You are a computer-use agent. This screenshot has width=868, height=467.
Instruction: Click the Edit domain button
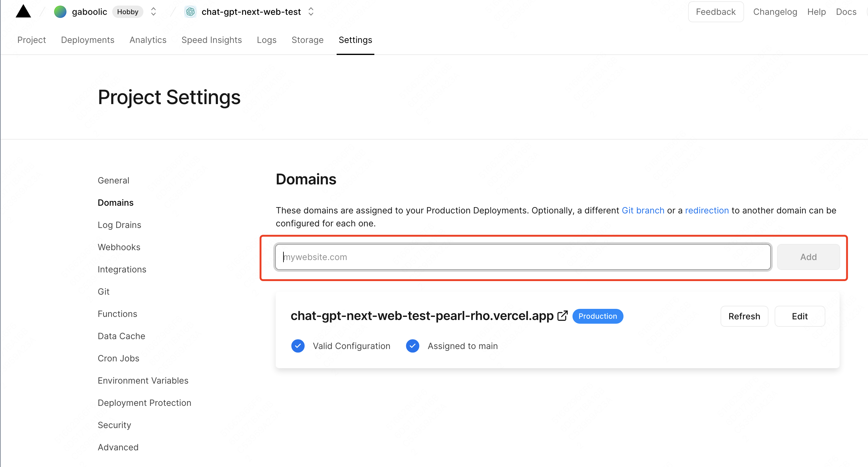[x=799, y=316]
